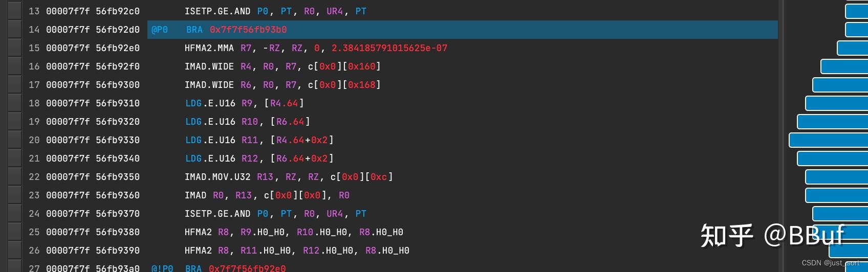Select first ISETP.GE.AND instruction on line 13
The height and width of the screenshot is (272, 868).
pos(217,11)
